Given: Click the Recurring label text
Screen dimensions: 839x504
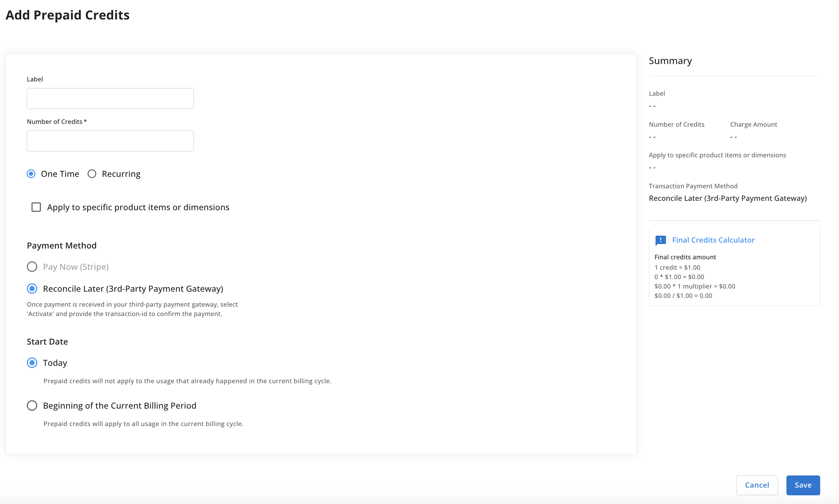Looking at the screenshot, I should coord(121,174).
